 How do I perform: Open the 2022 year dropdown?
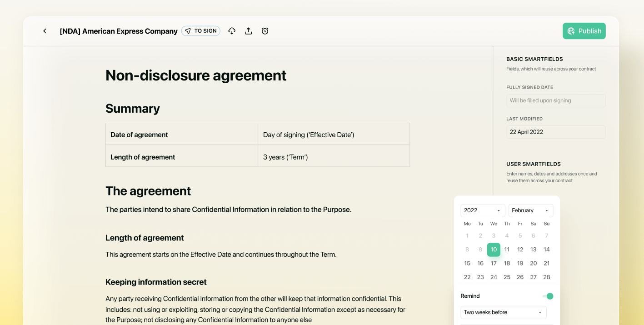(x=483, y=210)
